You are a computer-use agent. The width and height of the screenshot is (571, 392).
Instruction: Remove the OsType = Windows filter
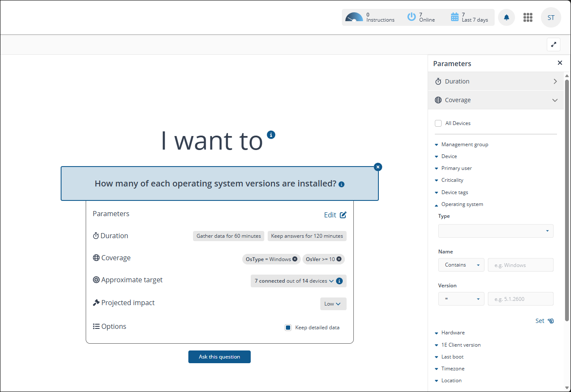295,259
